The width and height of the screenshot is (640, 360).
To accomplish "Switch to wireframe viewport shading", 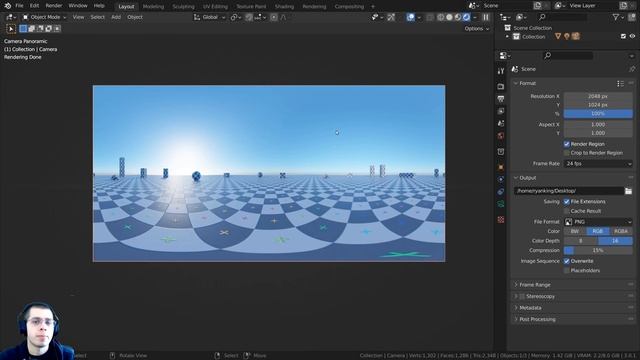I will coord(441,17).
